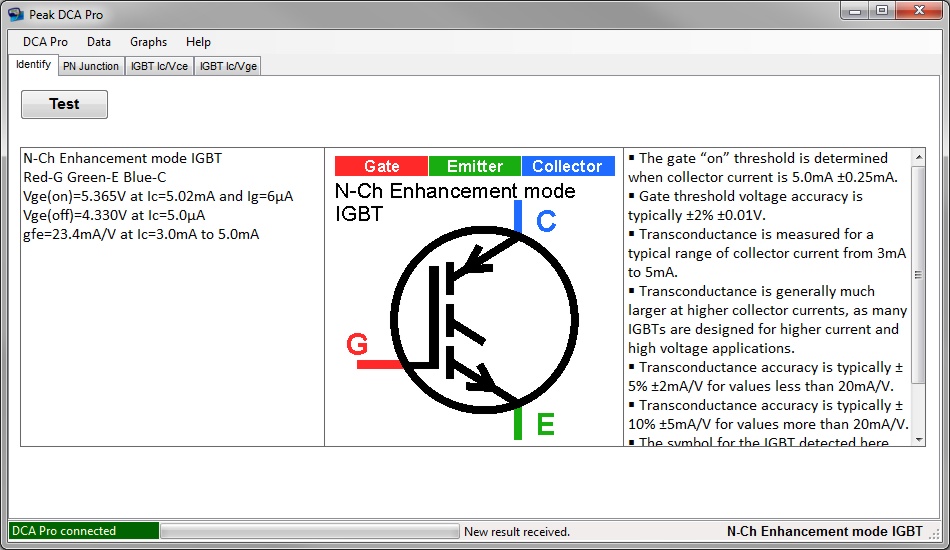The width and height of the screenshot is (950, 550).
Task: Click the 'DCA Pro connected' status indicator
Action: (84, 531)
